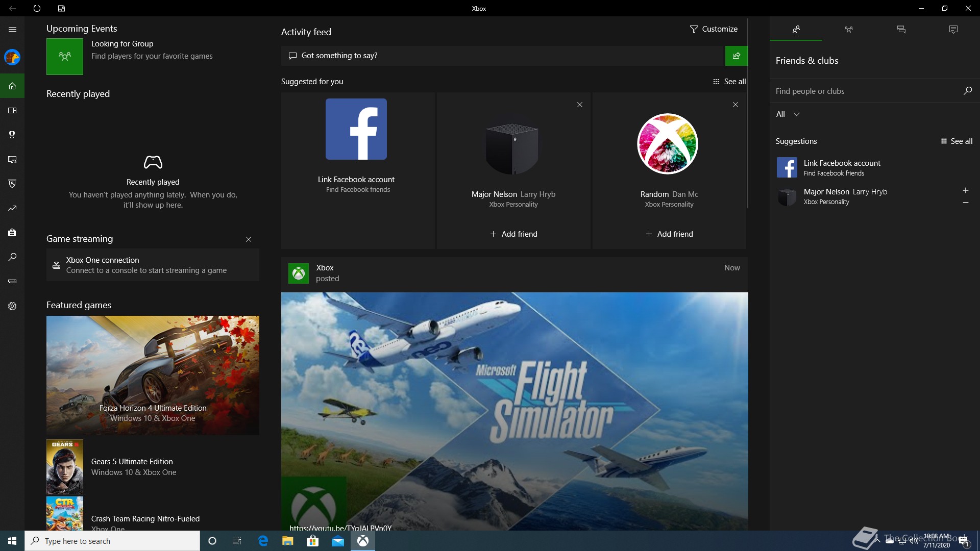Add Random Dan Mc as friend

click(x=669, y=234)
